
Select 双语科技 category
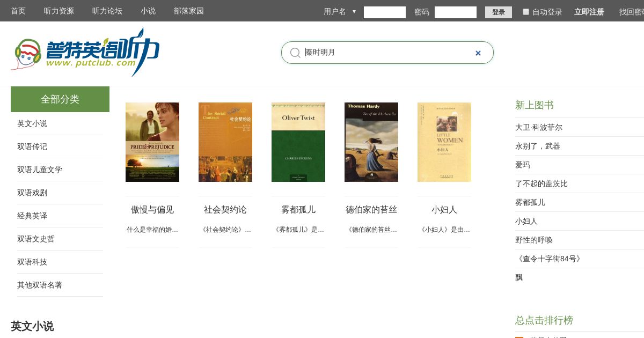click(x=32, y=262)
